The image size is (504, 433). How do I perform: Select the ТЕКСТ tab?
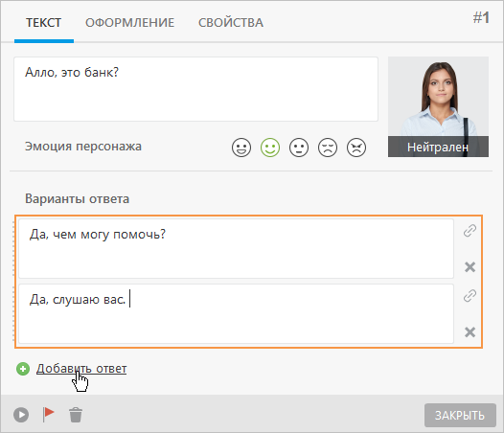[44, 23]
